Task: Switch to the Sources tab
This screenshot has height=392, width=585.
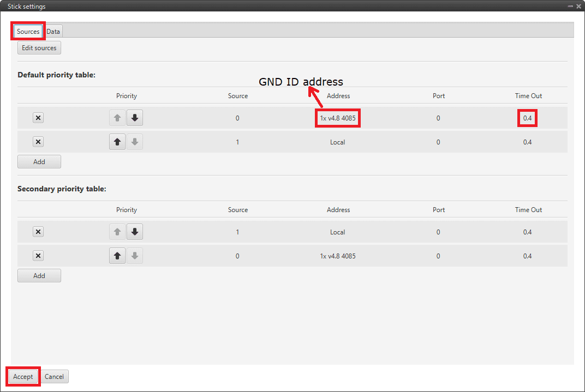Action: point(28,32)
